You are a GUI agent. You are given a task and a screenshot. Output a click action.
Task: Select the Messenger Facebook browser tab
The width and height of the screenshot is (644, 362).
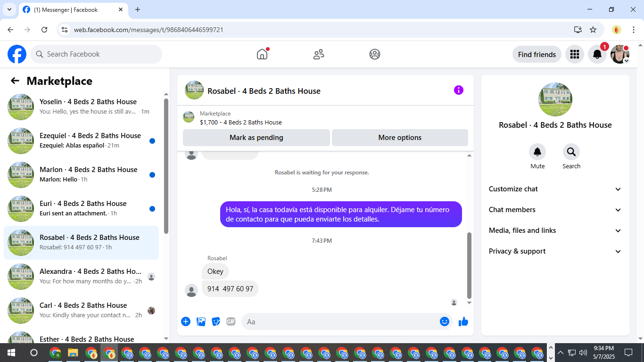(x=73, y=9)
